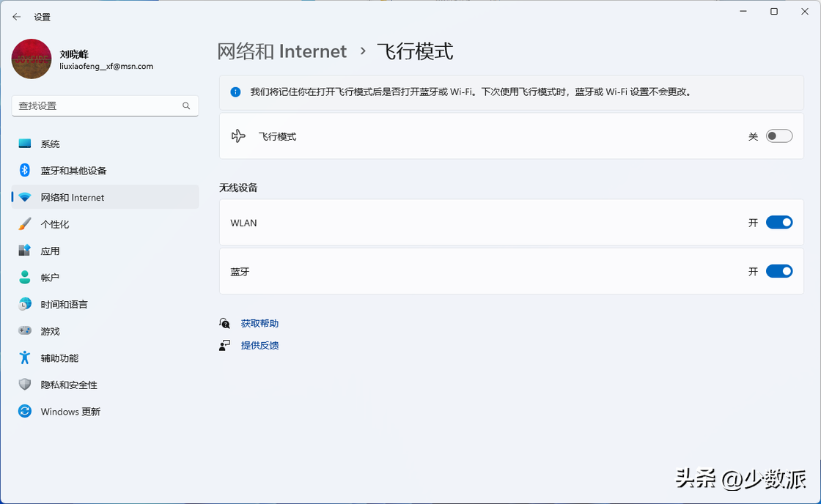Select 网络和 Internet in the sidebar
Screen dimensions: 821x504
pyautogui.click(x=73, y=198)
